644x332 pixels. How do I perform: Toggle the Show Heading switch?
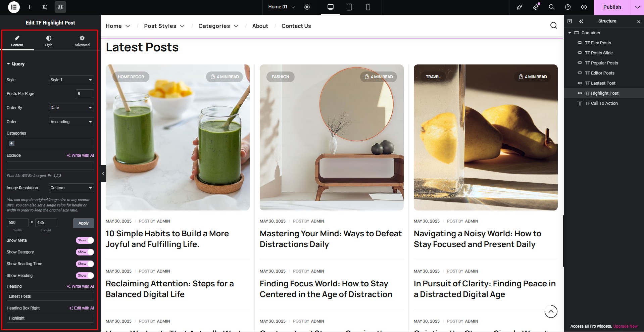coord(85,276)
